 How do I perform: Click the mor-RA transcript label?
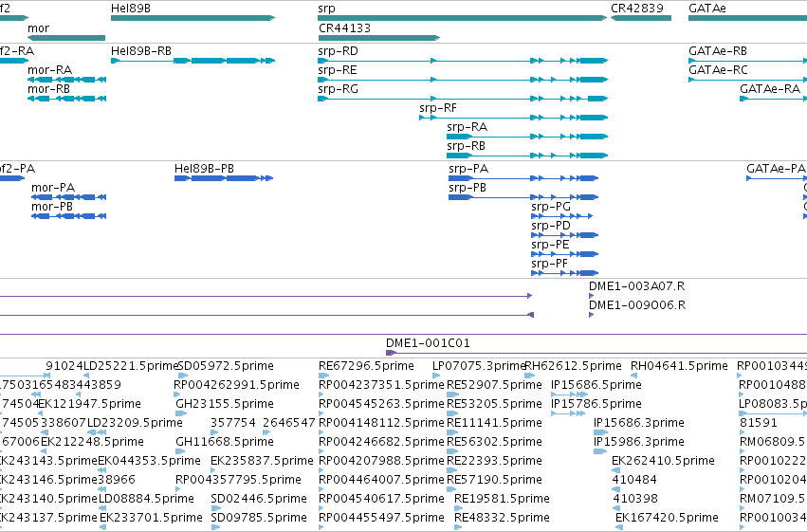pos(50,70)
